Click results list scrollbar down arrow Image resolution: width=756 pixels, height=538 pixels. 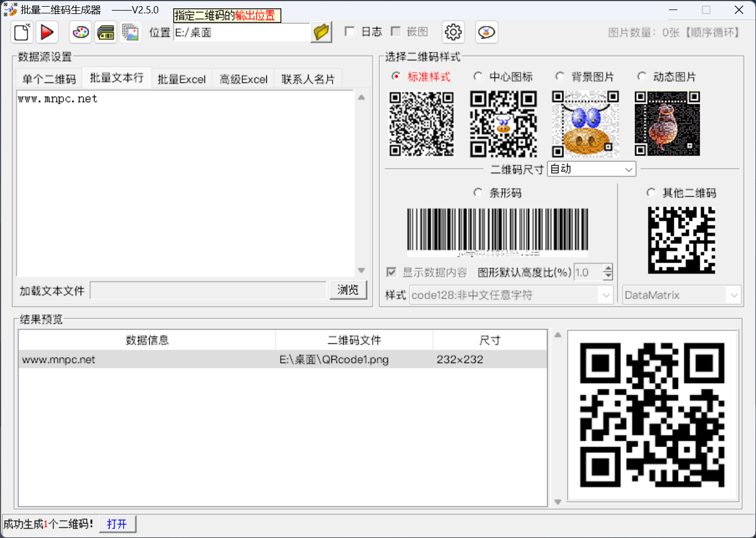pyautogui.click(x=558, y=502)
